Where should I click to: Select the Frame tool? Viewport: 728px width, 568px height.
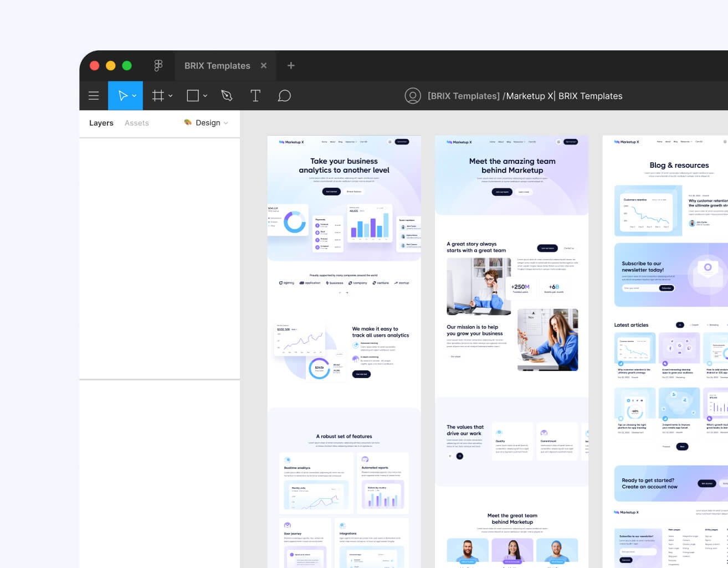tap(158, 95)
